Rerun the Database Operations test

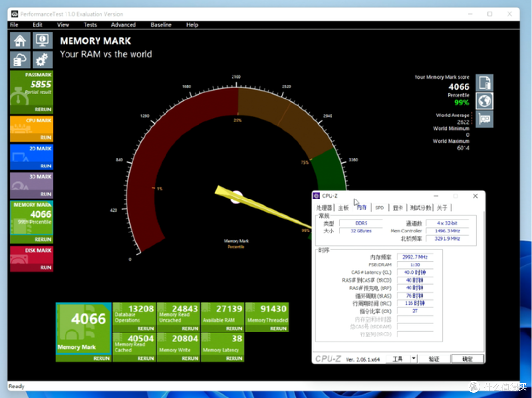(145, 329)
